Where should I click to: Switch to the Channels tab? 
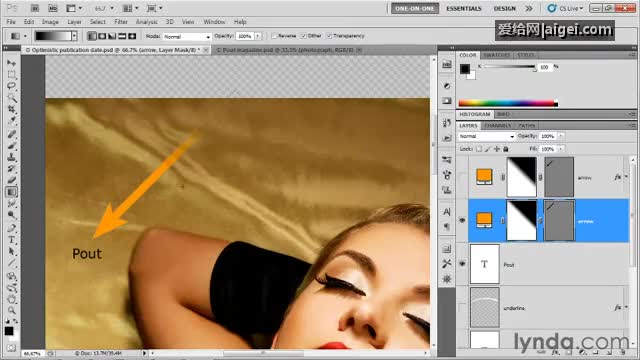[498, 125]
